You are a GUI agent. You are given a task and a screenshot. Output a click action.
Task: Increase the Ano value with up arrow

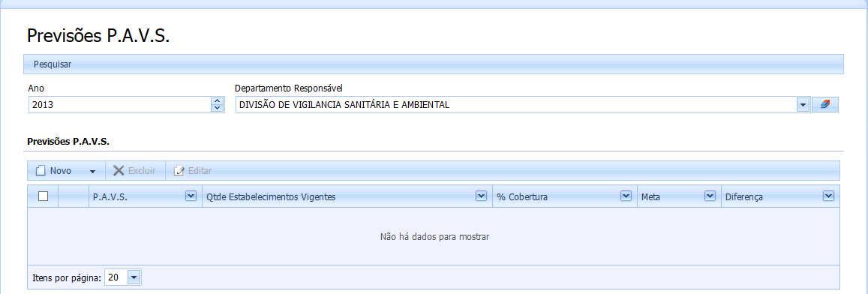tap(218, 100)
